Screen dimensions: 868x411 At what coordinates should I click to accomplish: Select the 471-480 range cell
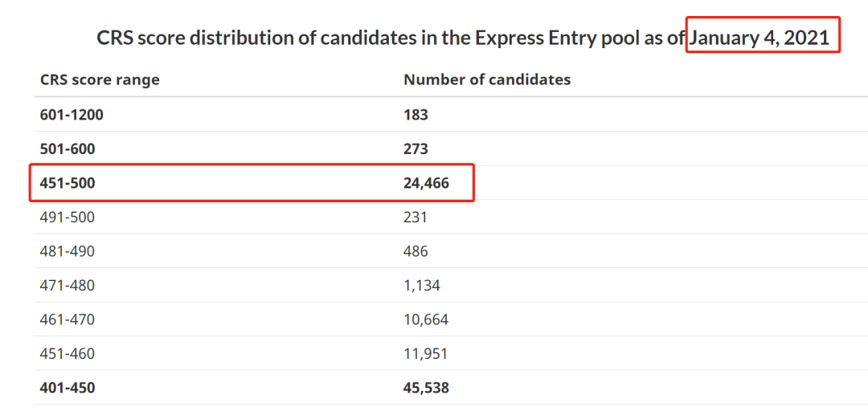point(68,286)
